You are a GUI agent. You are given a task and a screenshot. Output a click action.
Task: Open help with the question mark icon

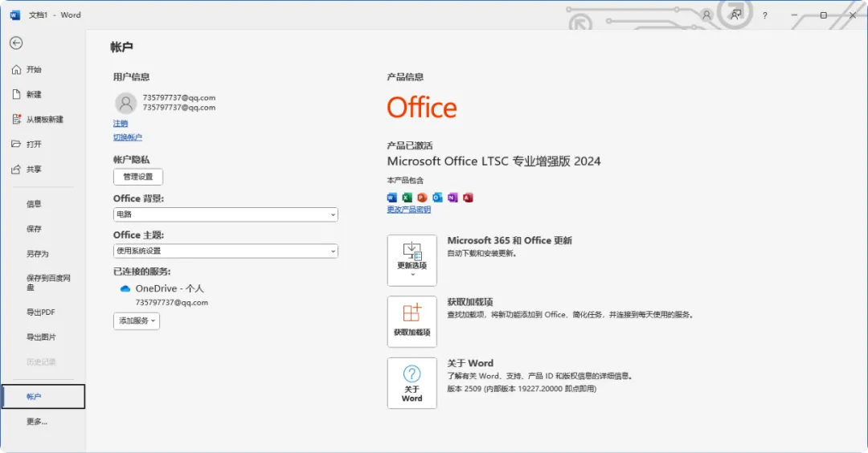tap(764, 15)
